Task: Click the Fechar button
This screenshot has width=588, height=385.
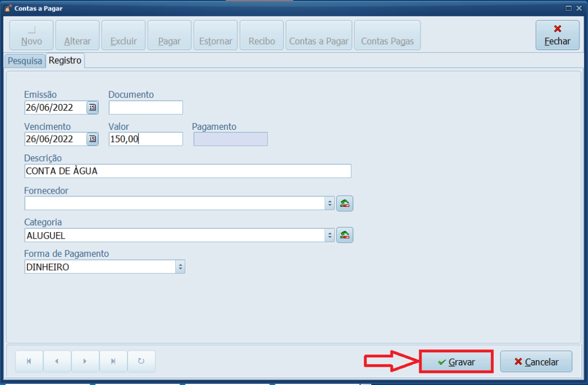Action: pos(557,35)
